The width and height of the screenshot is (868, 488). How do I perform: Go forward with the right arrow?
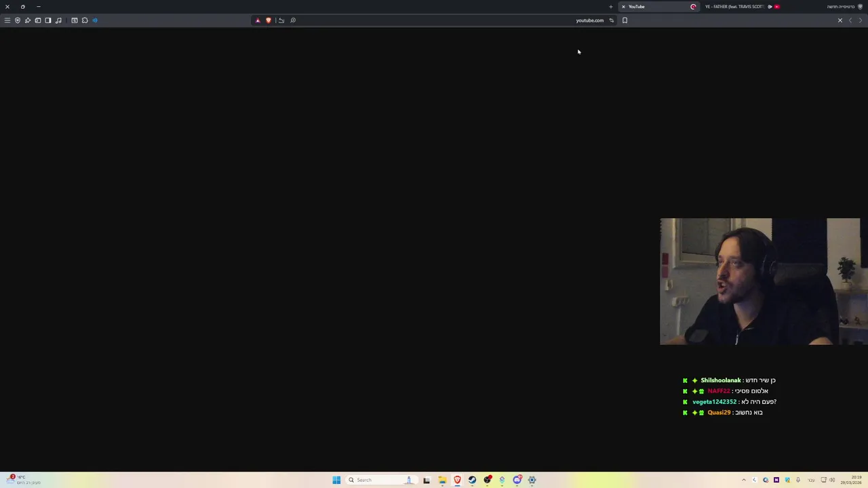pyautogui.click(x=861, y=20)
